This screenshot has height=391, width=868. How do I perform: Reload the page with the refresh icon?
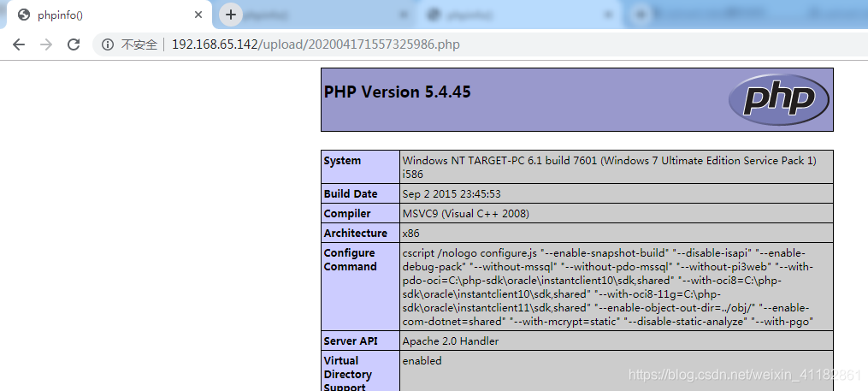coord(74,44)
